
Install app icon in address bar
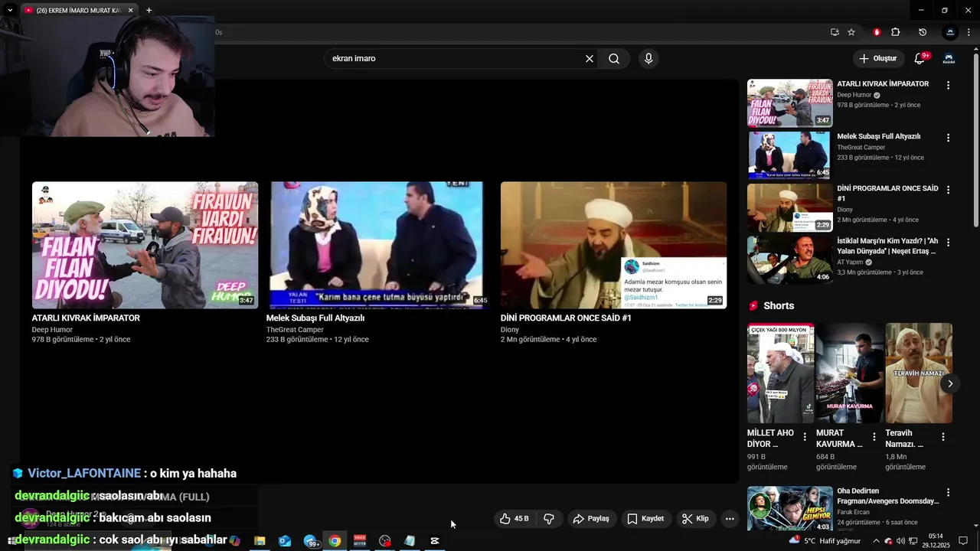pyautogui.click(x=835, y=32)
